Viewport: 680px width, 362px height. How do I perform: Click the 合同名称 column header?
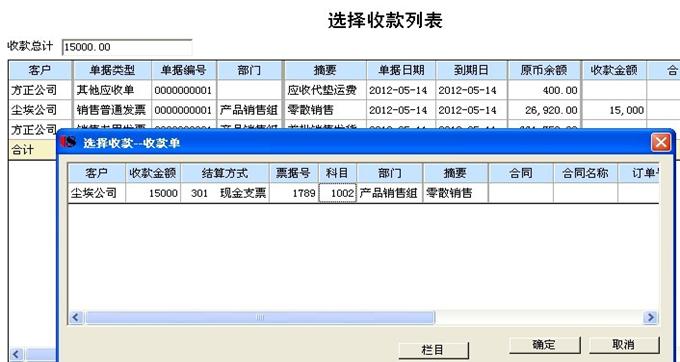[585, 173]
